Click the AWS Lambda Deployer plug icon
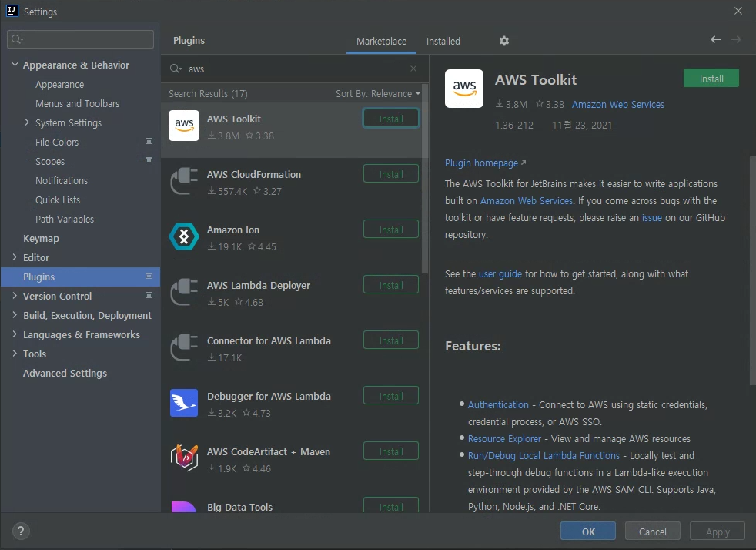This screenshot has height=550, width=756. tap(184, 292)
